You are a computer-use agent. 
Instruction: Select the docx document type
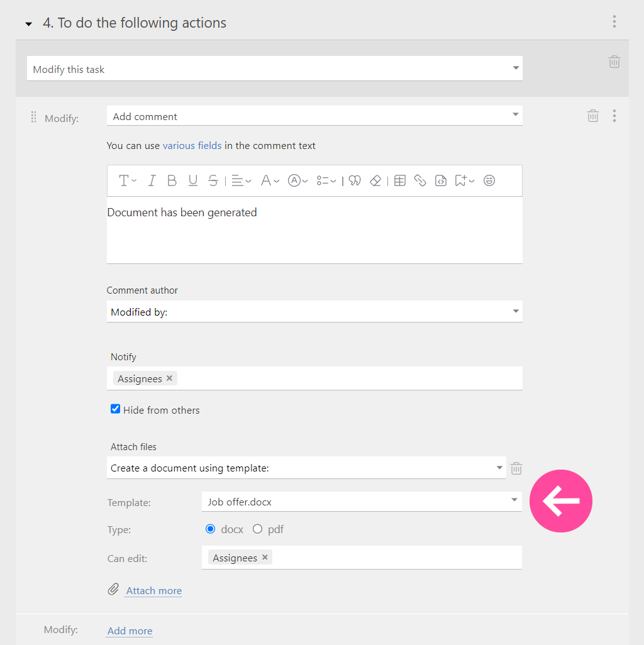pyautogui.click(x=210, y=529)
